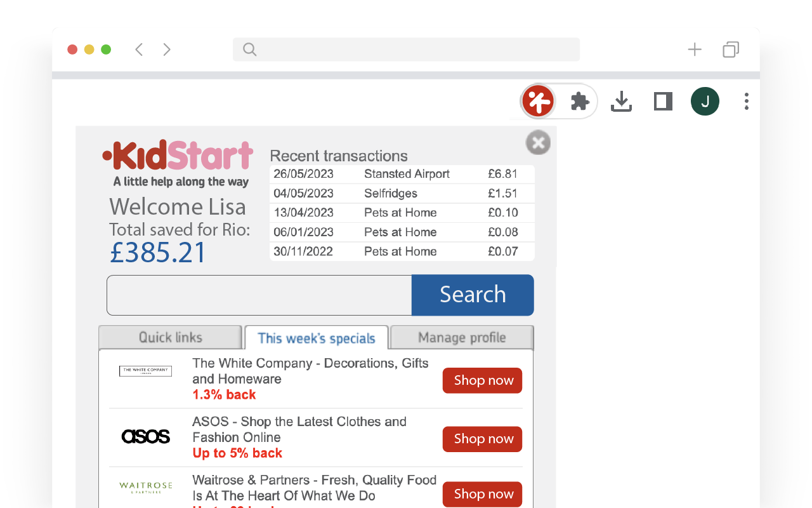Open a new tab with plus icon
The image size is (812, 508).
click(695, 50)
